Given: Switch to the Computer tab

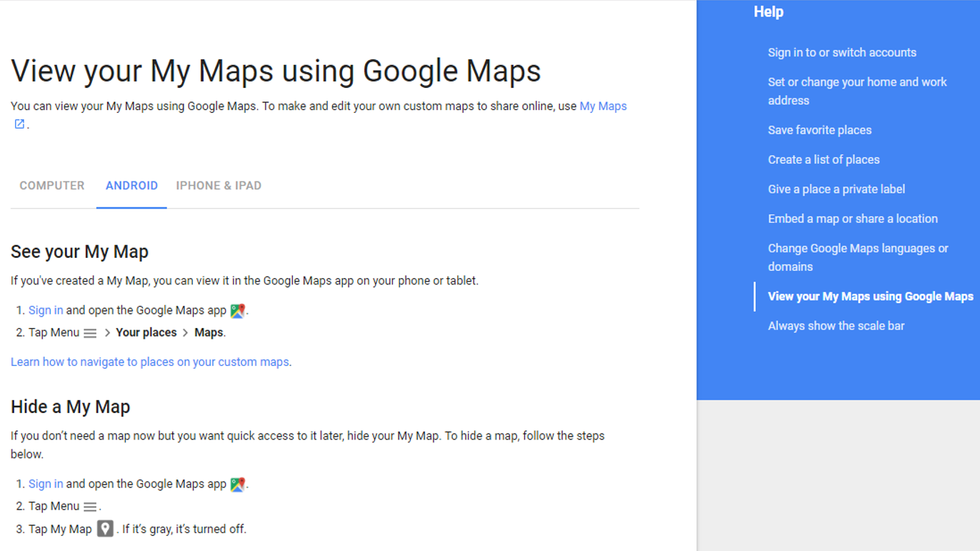Looking at the screenshot, I should click(52, 186).
